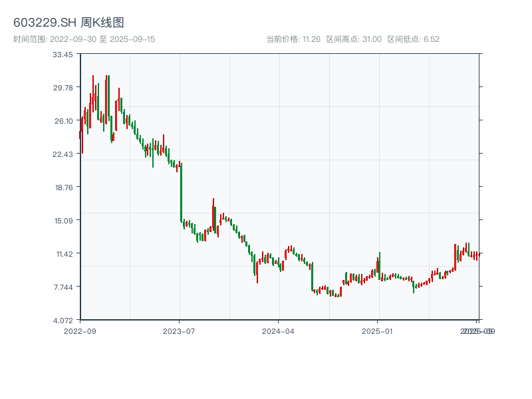Viewport: 532px width, 399px height.
Task: Click the 2022-09 x-axis date label
Action: [80, 331]
